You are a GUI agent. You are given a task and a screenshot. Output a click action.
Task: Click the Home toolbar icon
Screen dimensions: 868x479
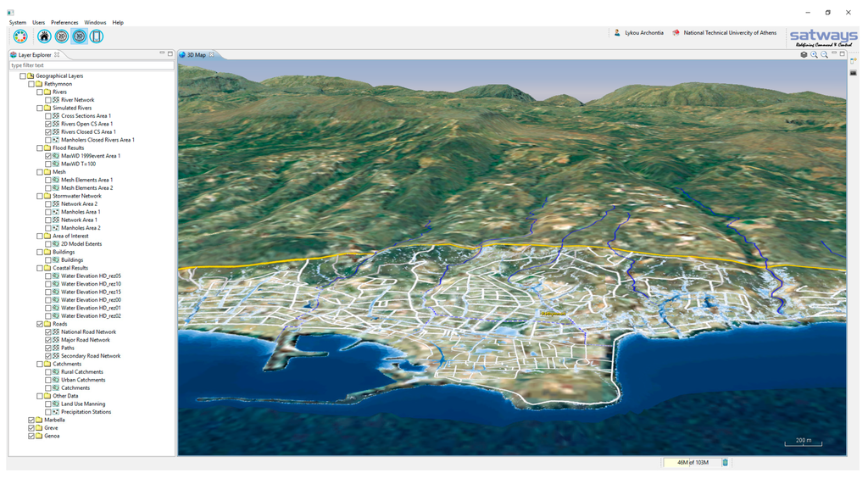tap(44, 36)
